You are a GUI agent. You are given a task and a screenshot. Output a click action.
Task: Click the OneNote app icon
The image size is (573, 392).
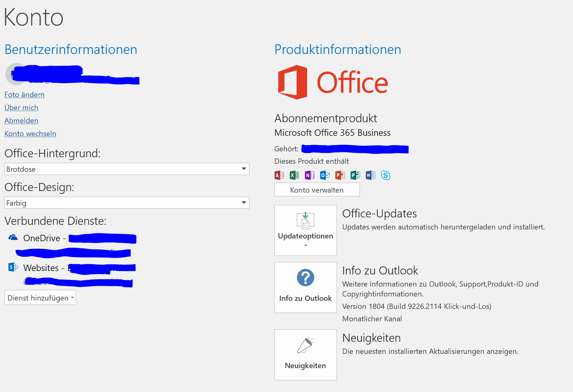click(x=310, y=175)
